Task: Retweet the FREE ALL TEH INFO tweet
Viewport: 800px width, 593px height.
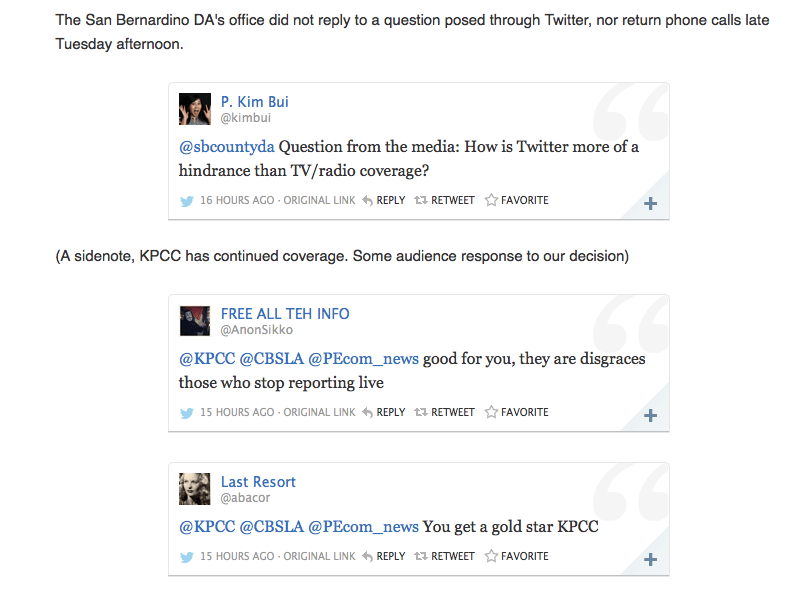Action: 445,412
